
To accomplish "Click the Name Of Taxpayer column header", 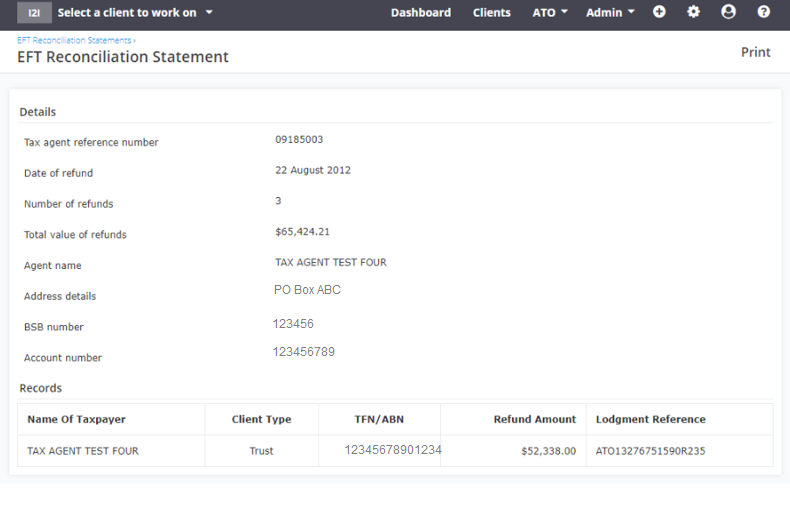I will [x=77, y=419].
